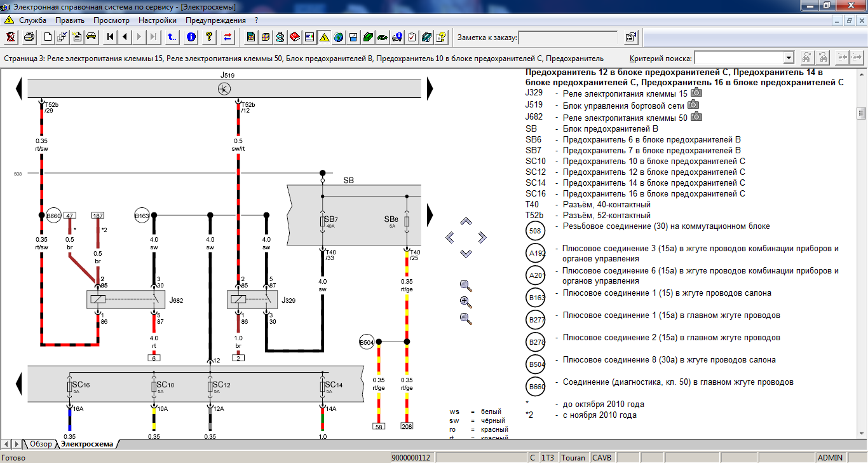Click the exit icon with red cross
Screen dimensions: 868x463
pos(11,37)
